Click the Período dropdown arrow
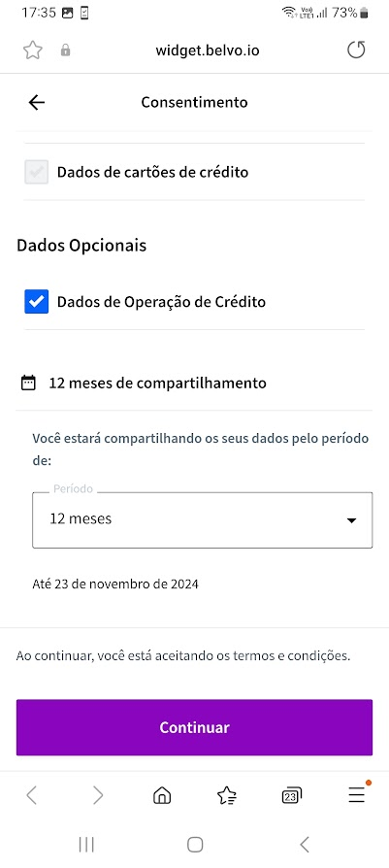389x868 pixels. pos(351,520)
